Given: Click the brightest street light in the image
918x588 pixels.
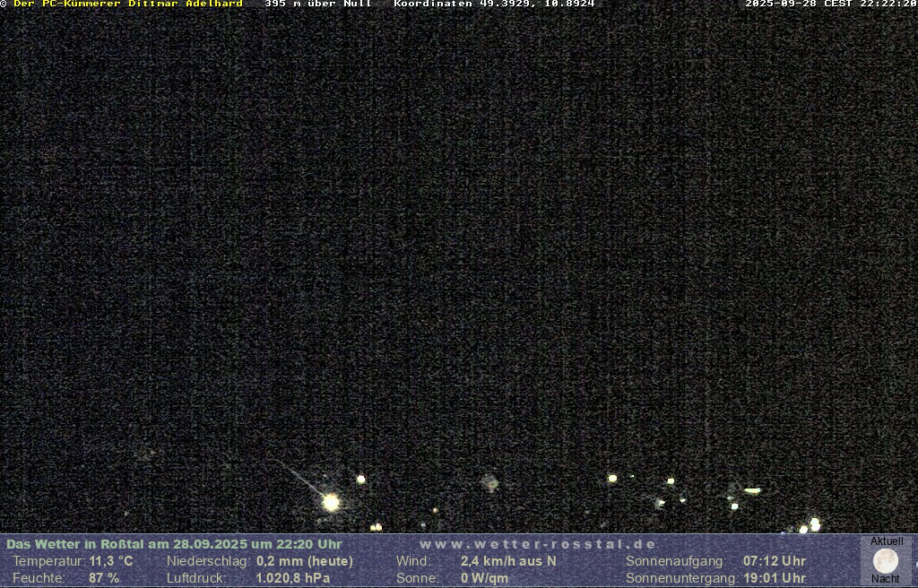Looking at the screenshot, I should click(331, 503).
